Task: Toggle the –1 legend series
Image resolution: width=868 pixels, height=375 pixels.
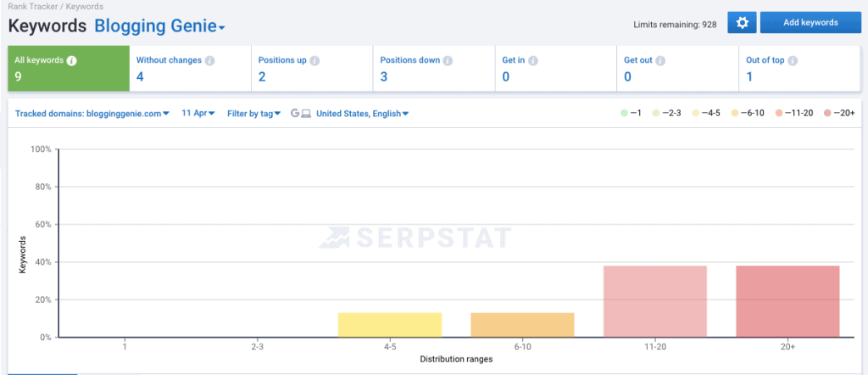Action: tap(631, 113)
